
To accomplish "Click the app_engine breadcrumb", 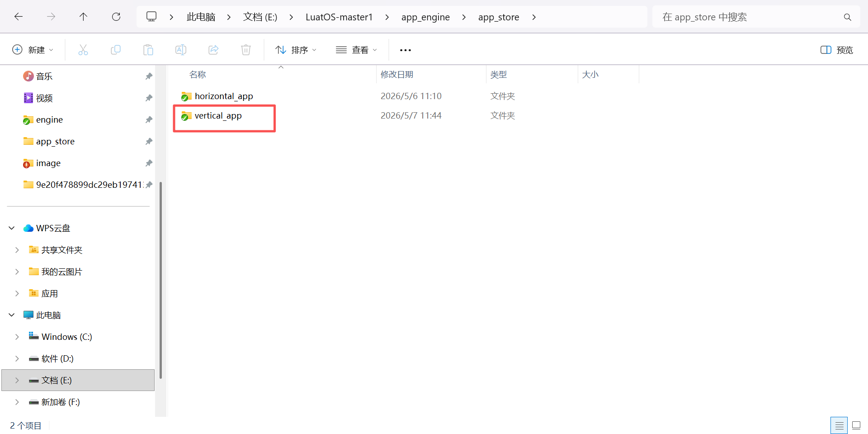I will coord(425,17).
